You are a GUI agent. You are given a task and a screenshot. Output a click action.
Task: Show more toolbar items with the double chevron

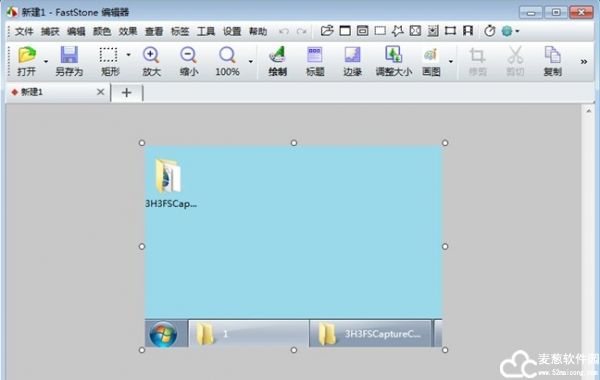584,62
